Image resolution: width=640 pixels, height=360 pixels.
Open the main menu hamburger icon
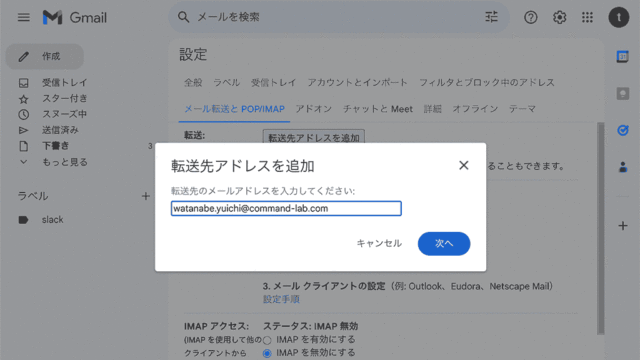(24, 17)
